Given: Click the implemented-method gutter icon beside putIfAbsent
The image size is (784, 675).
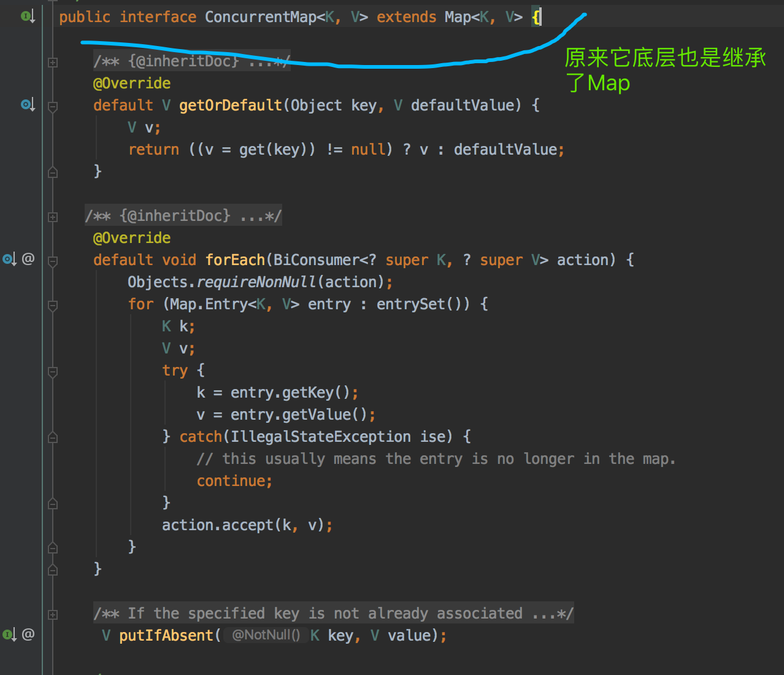Looking at the screenshot, I should pyautogui.click(x=9, y=634).
